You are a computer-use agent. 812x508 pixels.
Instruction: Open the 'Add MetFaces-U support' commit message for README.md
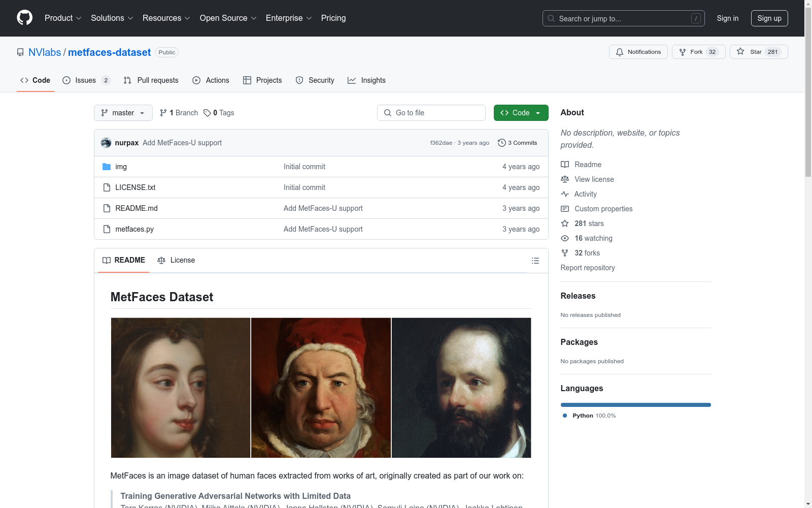[323, 208]
